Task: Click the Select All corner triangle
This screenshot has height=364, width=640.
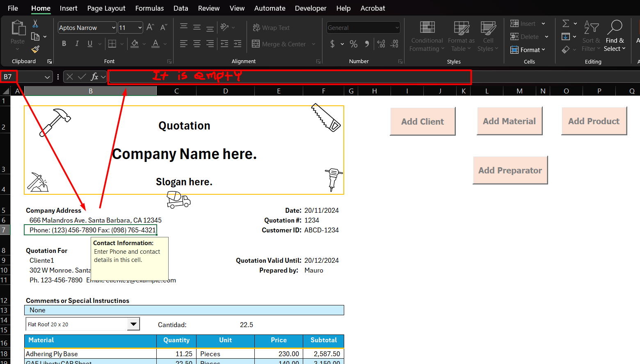Action: pyautogui.click(x=6, y=91)
